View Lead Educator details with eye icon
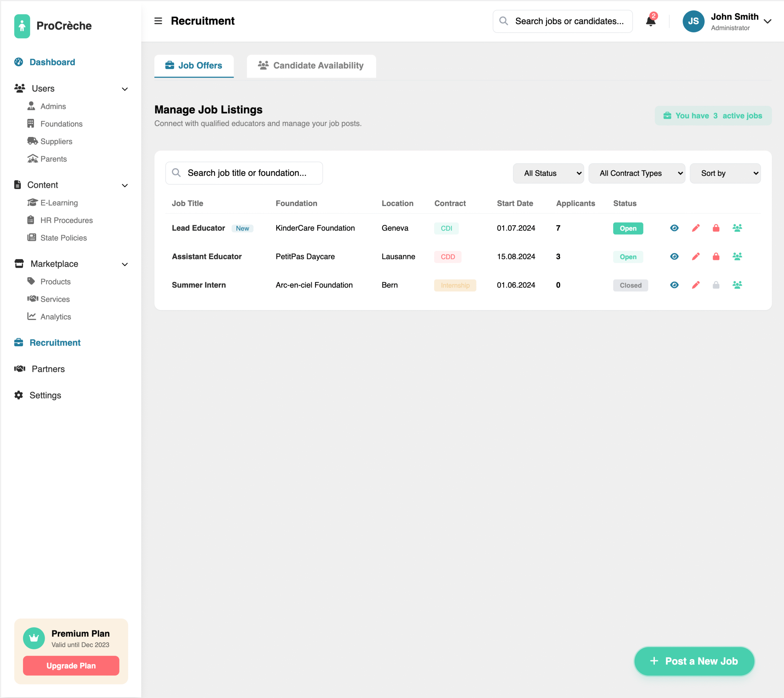The width and height of the screenshot is (784, 698). tap(674, 228)
